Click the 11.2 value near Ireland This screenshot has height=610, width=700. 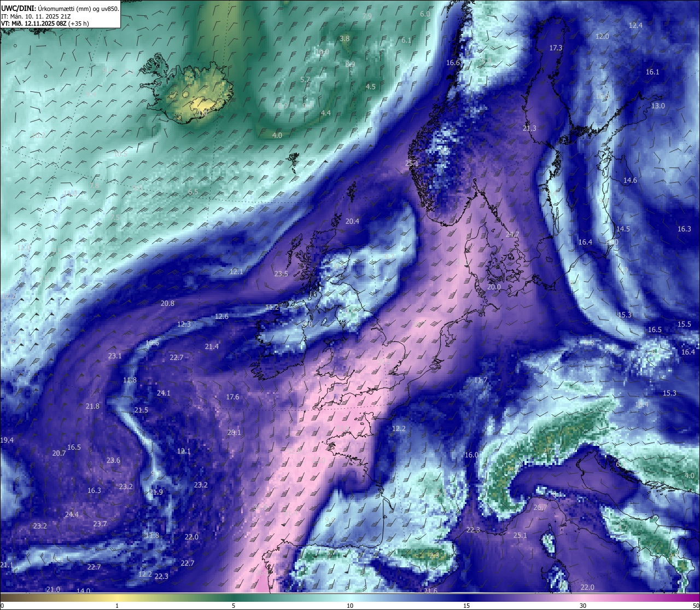pos(272,307)
